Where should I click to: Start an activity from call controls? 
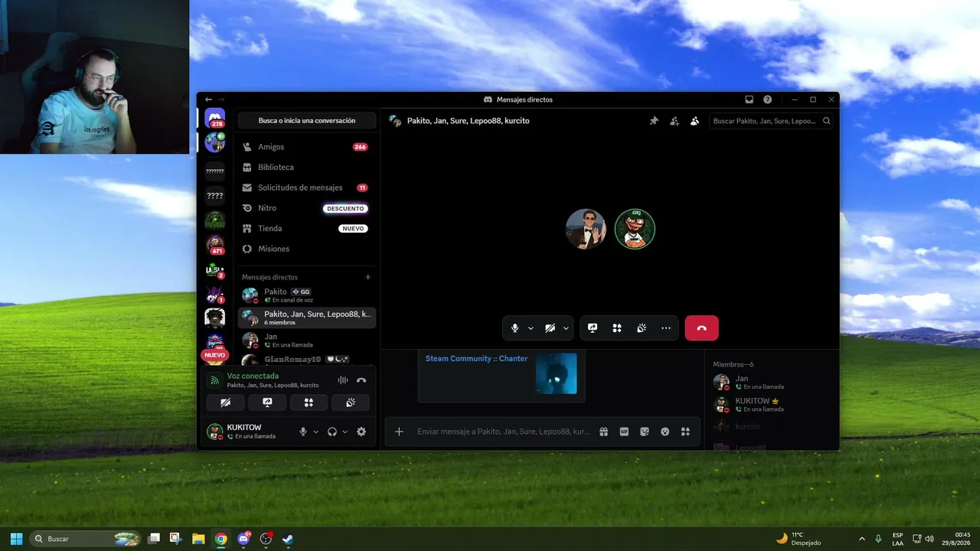coord(617,328)
